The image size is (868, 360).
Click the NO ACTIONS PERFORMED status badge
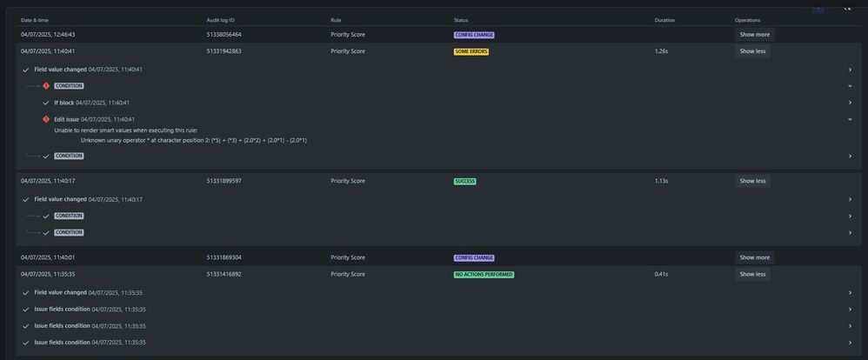click(484, 274)
